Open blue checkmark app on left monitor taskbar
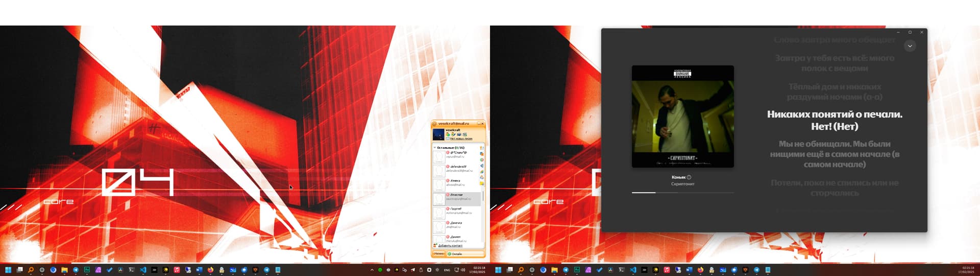Viewport: 980px width, 276px height. click(109, 270)
